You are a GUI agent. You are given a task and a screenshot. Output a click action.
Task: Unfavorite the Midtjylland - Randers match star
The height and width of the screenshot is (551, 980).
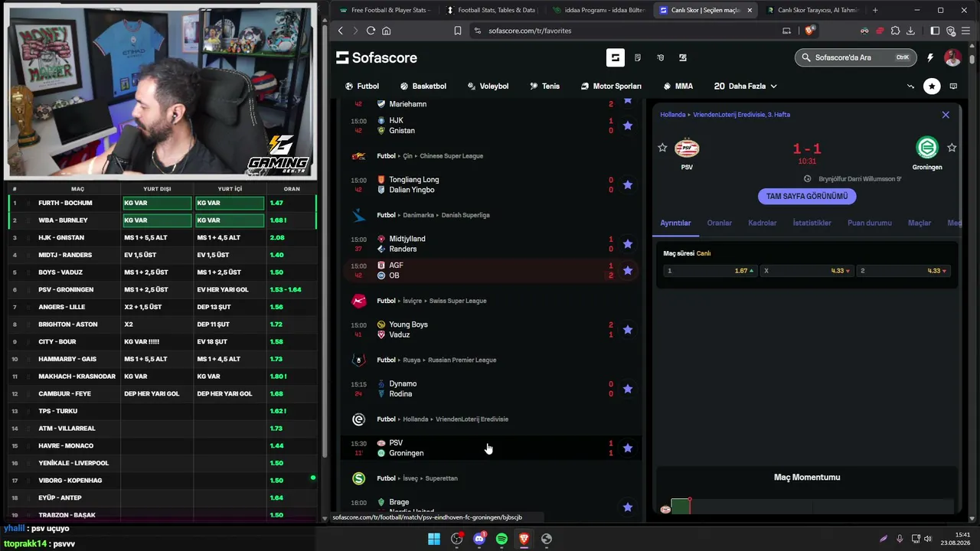(628, 244)
